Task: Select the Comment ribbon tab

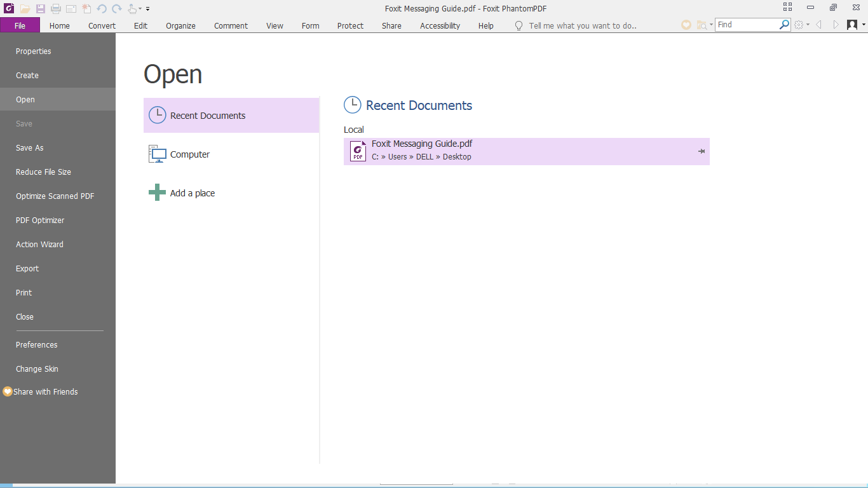Action: 231,25
